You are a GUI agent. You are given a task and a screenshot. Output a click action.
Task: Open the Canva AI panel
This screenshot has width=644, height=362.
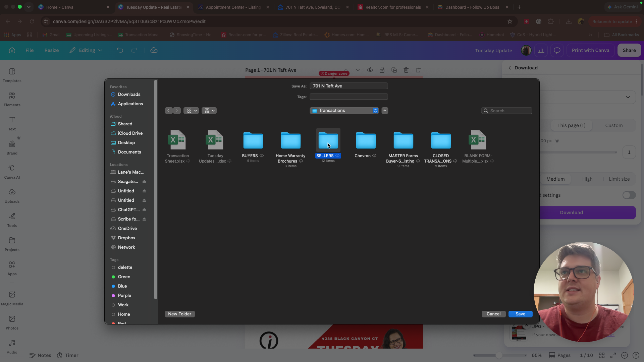click(x=12, y=172)
